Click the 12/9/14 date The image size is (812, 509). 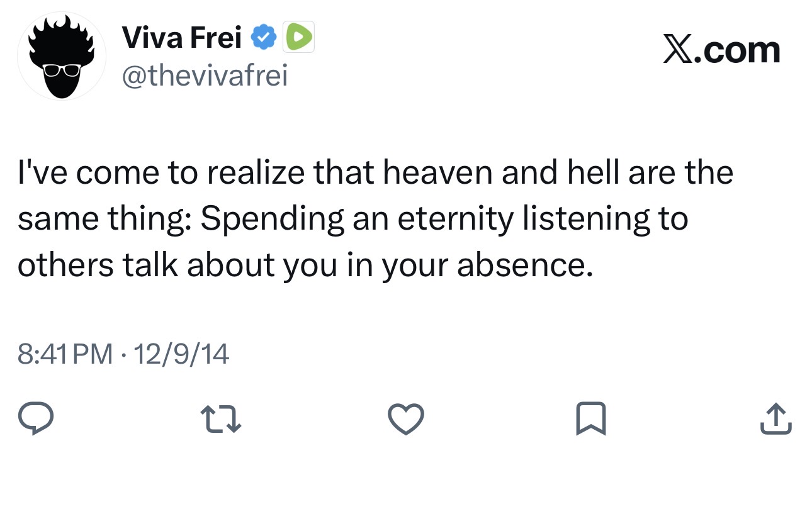coord(182,355)
